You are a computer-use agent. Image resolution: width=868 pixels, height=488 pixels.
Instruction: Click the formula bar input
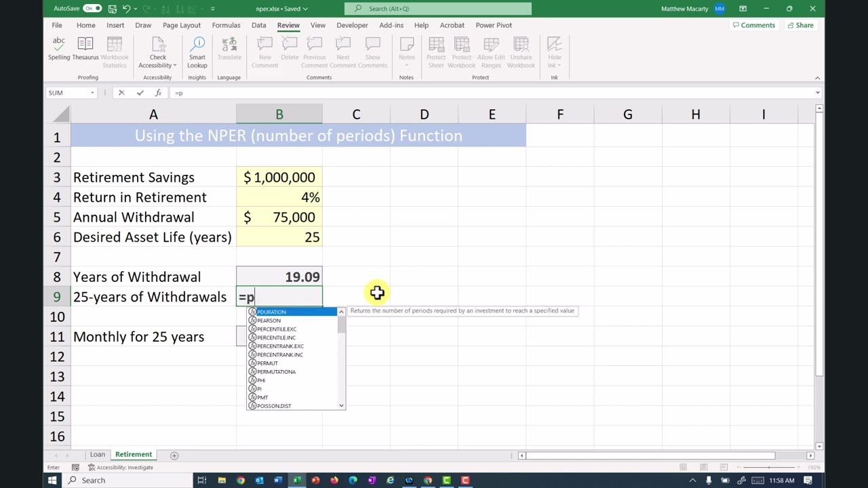click(492, 93)
